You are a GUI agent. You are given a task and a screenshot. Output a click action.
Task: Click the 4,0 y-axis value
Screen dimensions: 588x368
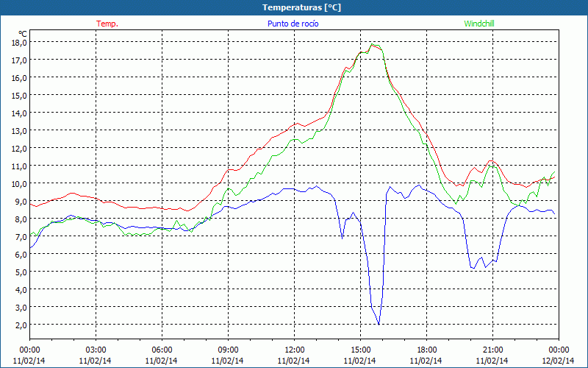(21, 289)
